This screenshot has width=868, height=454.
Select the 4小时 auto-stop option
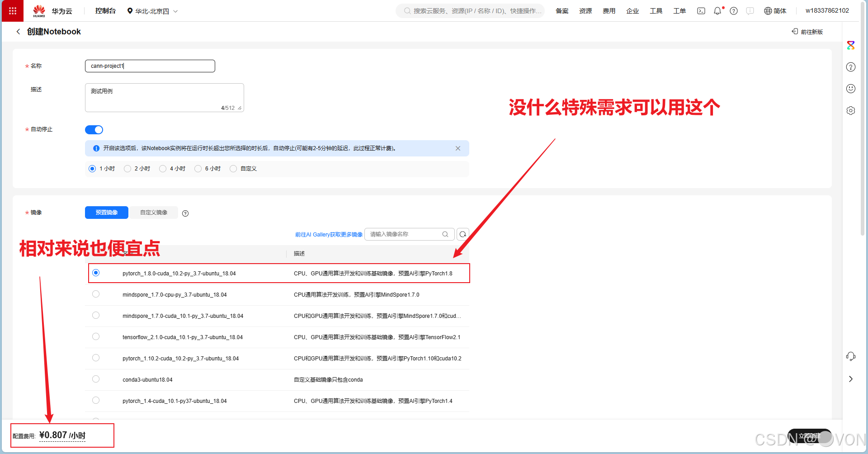click(163, 168)
